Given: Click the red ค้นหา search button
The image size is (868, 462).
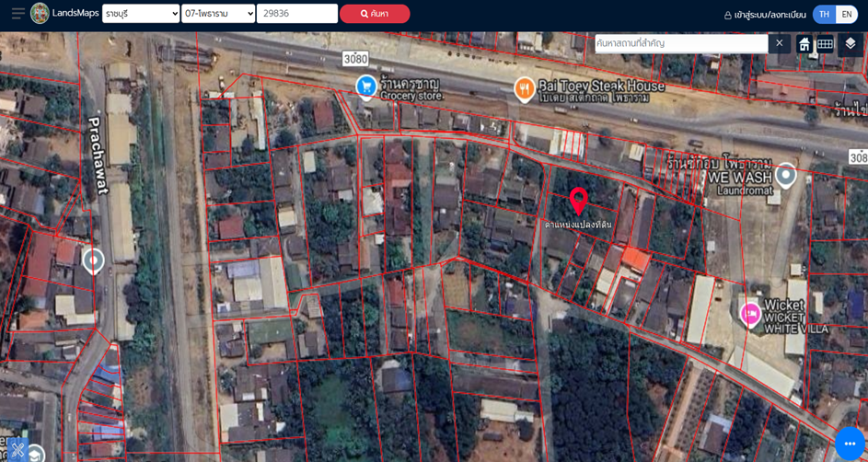Looking at the screenshot, I should [375, 14].
